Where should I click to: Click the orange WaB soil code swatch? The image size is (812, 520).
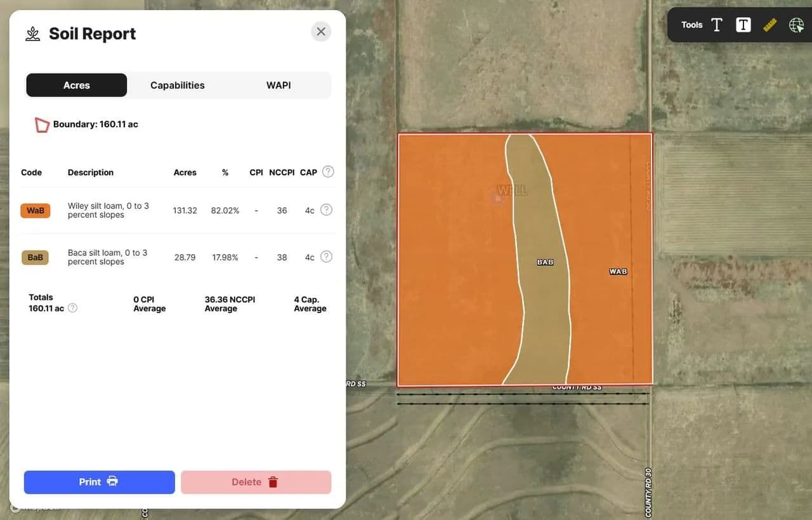35,210
